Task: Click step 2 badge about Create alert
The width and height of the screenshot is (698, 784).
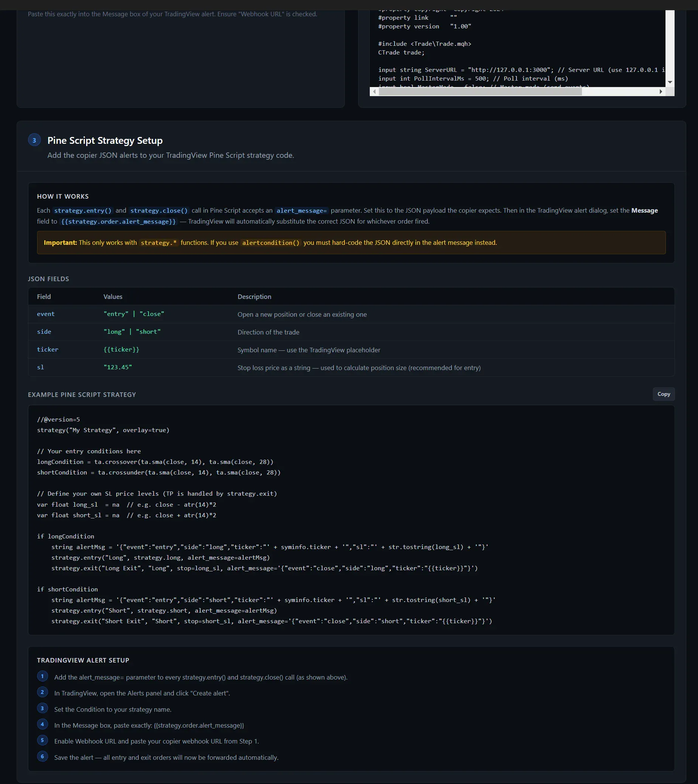Action: [42, 693]
